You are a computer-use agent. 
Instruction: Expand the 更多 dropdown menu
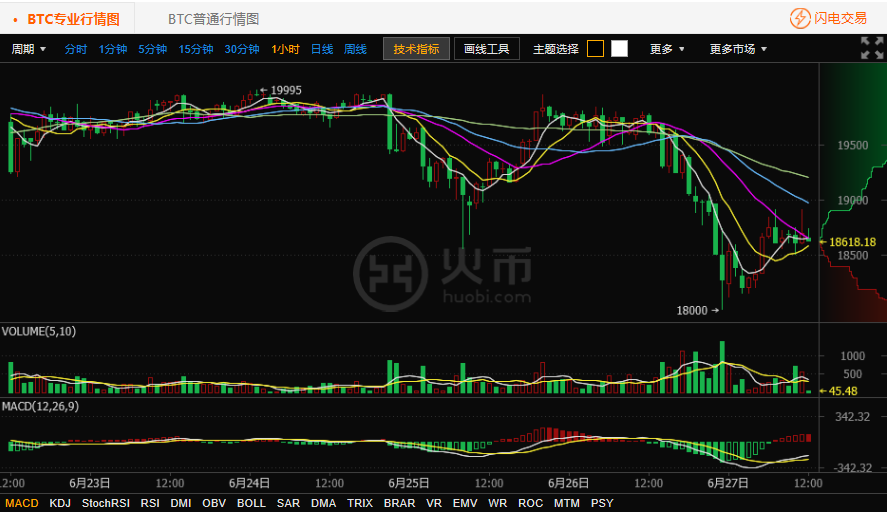point(667,49)
